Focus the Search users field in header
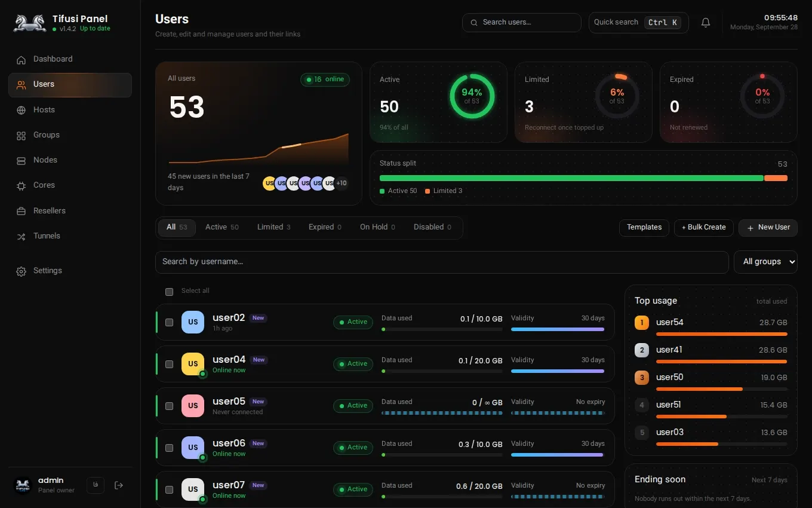The height and width of the screenshot is (508, 812). pyautogui.click(x=522, y=23)
